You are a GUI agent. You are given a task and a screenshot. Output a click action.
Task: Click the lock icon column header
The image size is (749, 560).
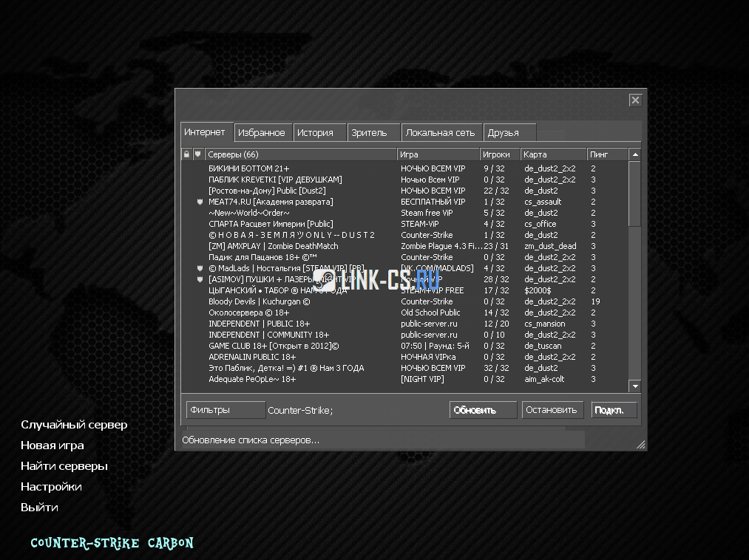[x=186, y=154]
